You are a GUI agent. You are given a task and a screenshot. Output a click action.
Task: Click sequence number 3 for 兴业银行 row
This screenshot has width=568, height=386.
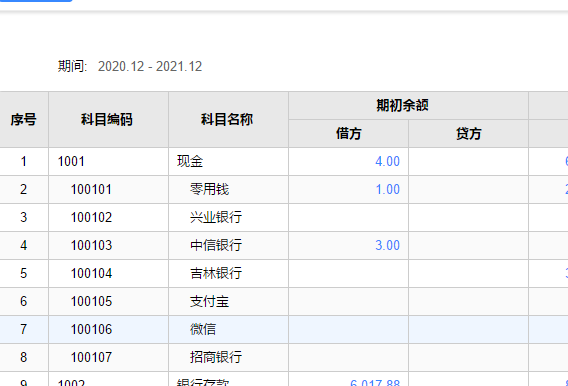click(24, 218)
